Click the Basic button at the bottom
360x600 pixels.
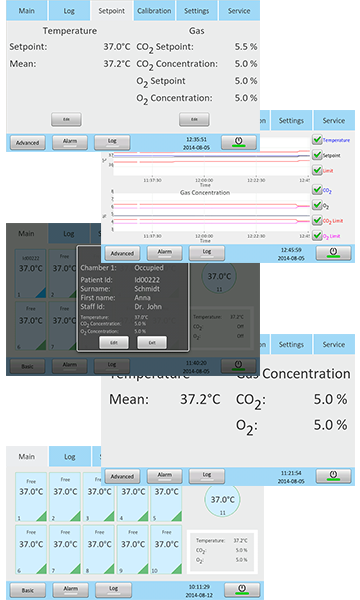pos(28,590)
